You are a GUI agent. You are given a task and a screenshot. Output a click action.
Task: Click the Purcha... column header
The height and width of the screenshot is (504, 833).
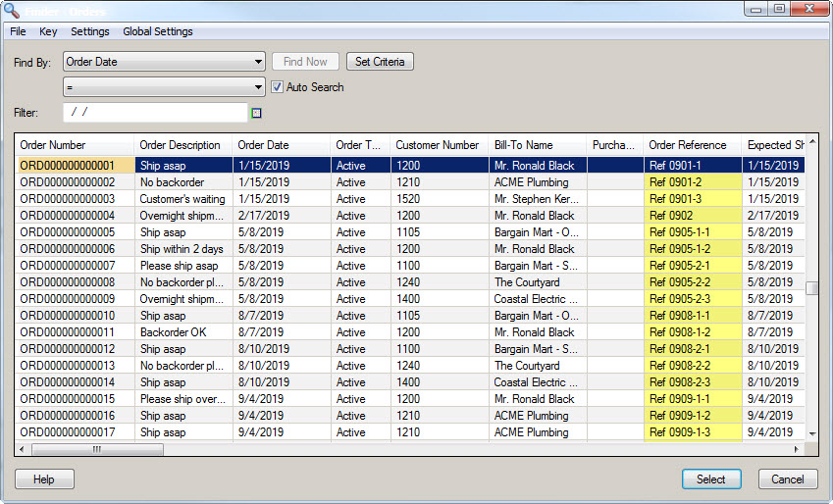pyautogui.click(x=615, y=145)
